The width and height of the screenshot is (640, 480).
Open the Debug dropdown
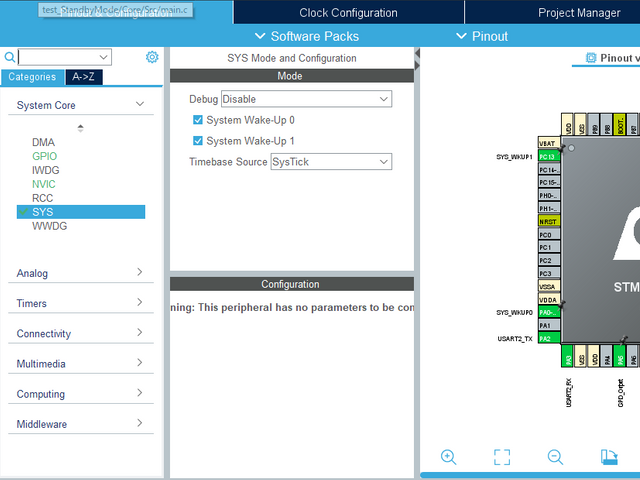[x=306, y=99]
